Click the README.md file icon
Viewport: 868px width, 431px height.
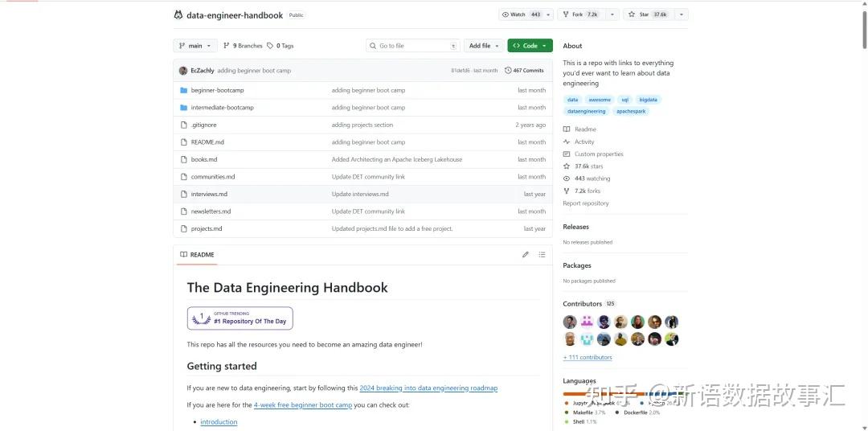point(184,142)
